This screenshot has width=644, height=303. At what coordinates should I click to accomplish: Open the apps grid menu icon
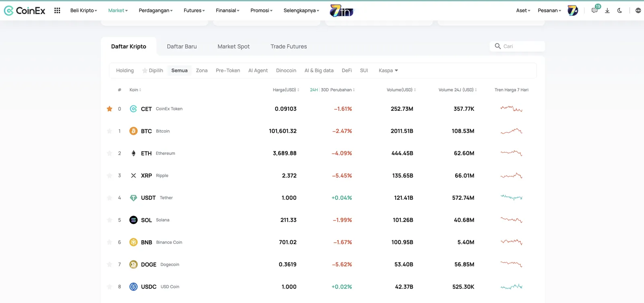[57, 10]
